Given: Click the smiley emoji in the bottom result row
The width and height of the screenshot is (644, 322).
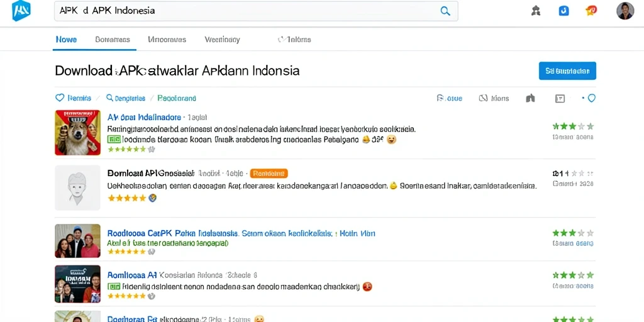Looking at the screenshot, I should tap(258, 319).
